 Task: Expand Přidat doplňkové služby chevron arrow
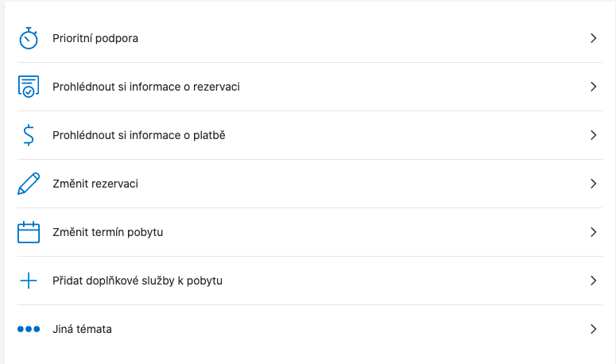(593, 281)
